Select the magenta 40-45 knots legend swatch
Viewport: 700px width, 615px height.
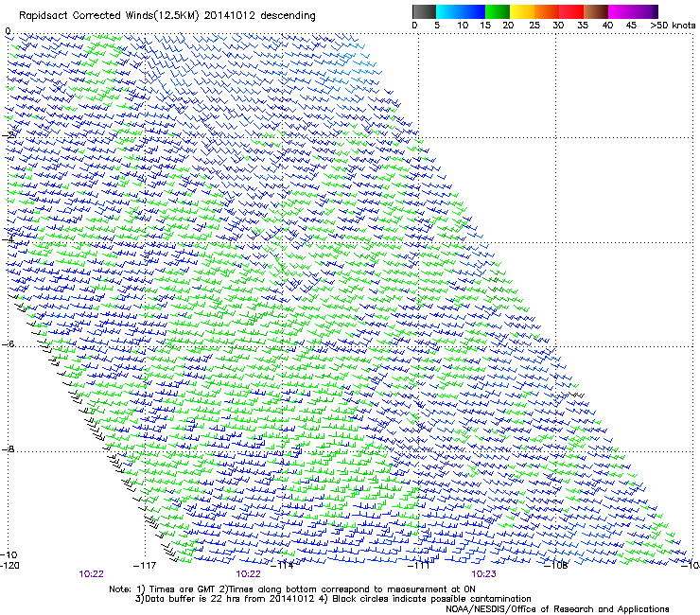621,11
